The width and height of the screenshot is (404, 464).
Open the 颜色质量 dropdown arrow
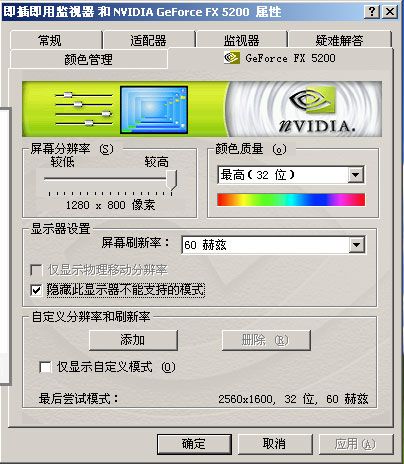(x=355, y=175)
